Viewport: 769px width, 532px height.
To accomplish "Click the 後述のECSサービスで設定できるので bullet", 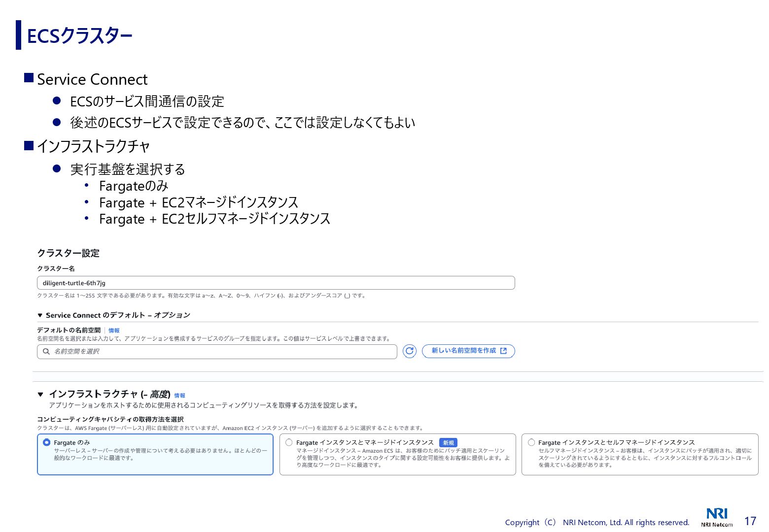I will (243, 123).
